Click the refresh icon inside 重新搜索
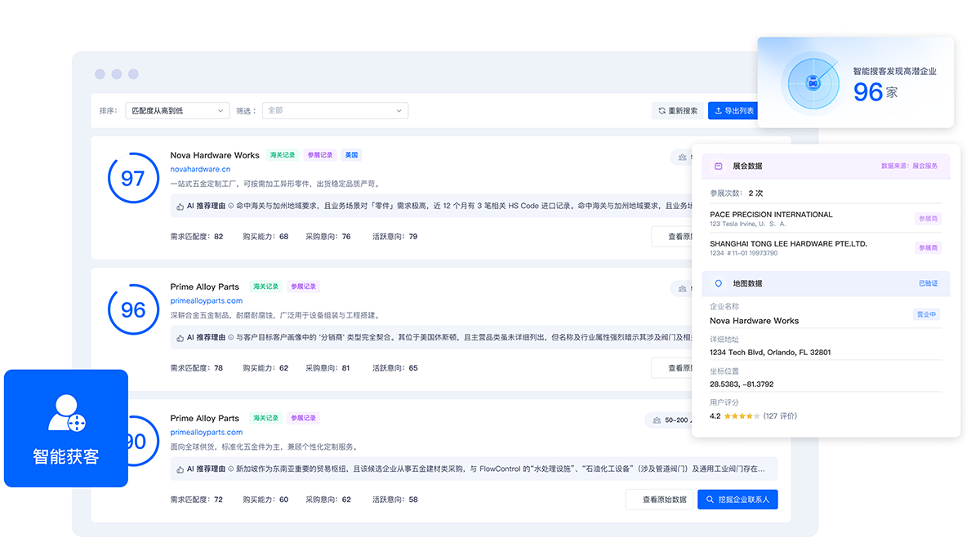 [x=662, y=110]
